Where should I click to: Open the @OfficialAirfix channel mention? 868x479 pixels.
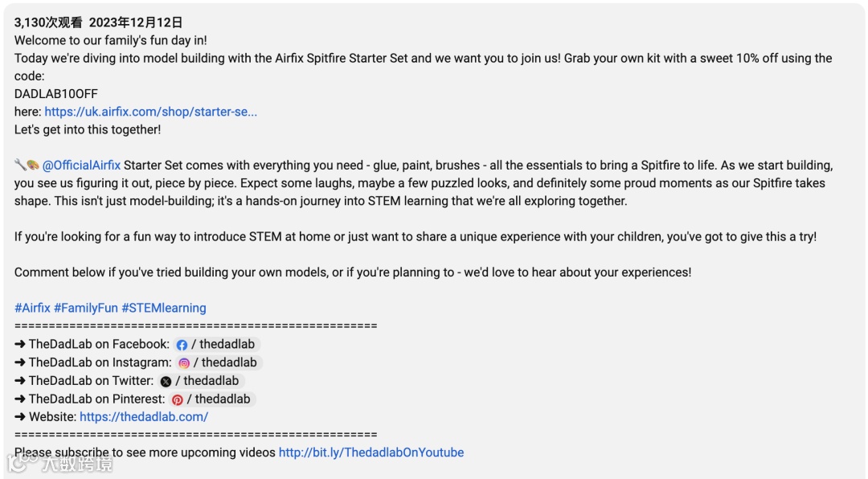pyautogui.click(x=81, y=166)
